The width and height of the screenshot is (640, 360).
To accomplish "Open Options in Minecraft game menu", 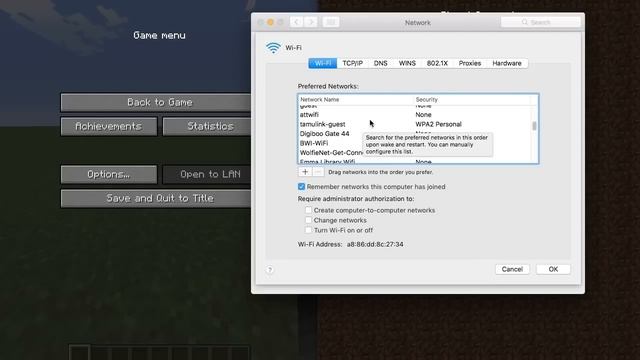I will tap(109, 174).
